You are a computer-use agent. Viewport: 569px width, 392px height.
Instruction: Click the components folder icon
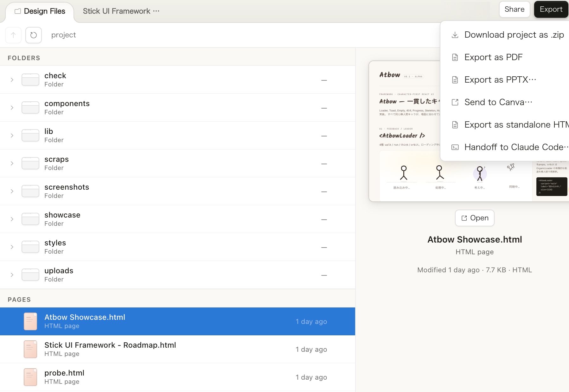pyautogui.click(x=30, y=108)
